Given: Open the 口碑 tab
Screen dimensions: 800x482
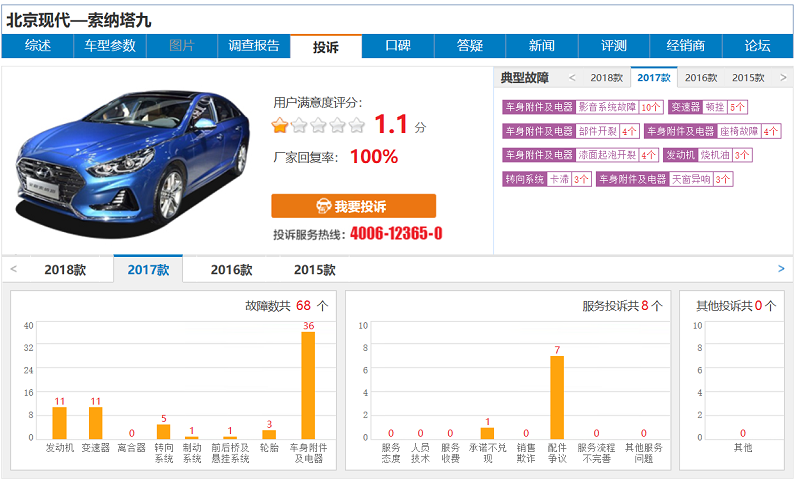Looking at the screenshot, I should tap(398, 46).
